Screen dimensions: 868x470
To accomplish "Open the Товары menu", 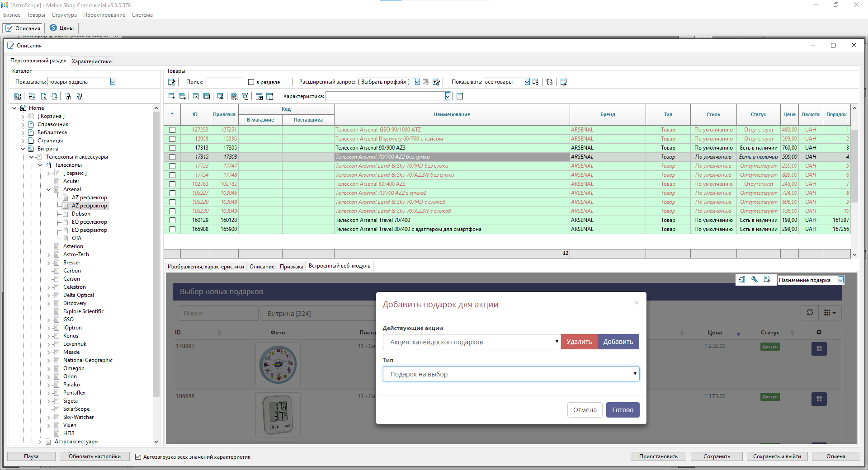I will 36,15.
